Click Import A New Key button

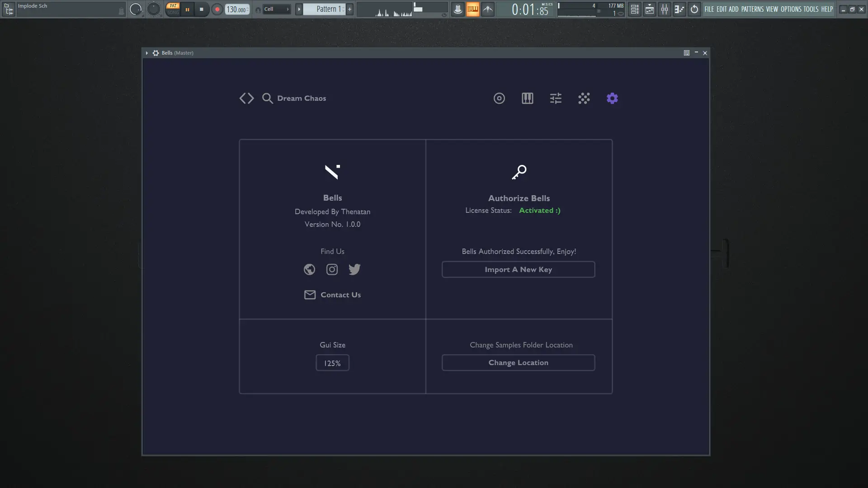518,269
